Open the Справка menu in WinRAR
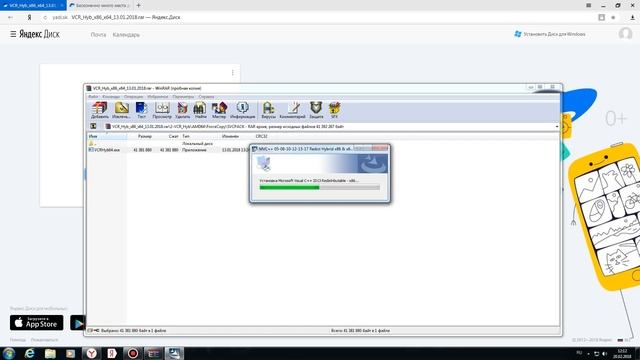Viewport: 640px width, 360px height. click(206, 97)
